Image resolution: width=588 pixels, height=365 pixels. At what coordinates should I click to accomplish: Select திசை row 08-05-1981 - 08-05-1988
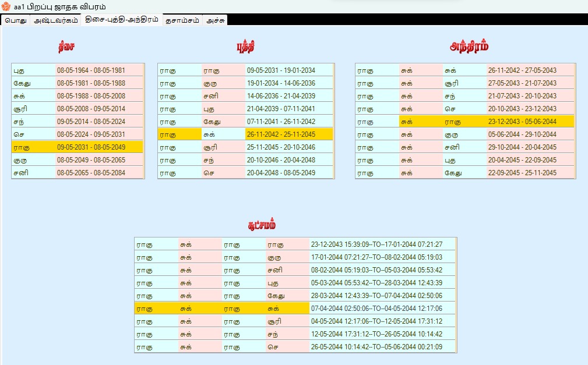pyautogui.click(x=78, y=83)
